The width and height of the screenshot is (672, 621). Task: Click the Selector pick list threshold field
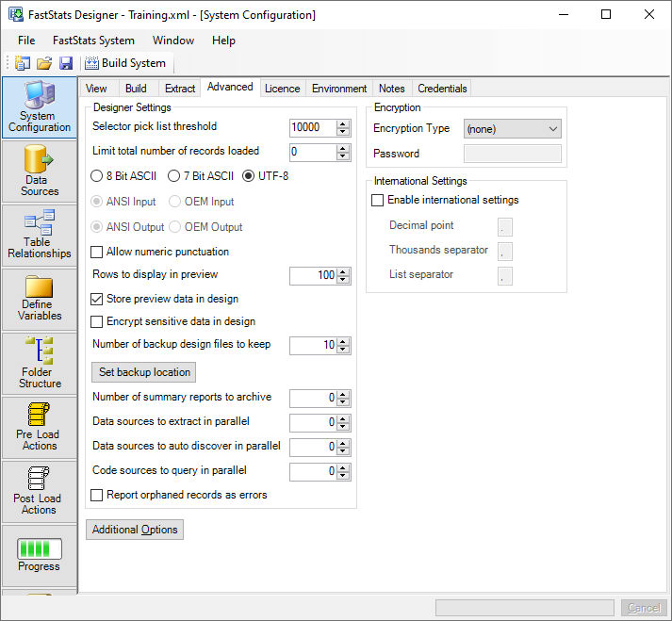pos(313,128)
